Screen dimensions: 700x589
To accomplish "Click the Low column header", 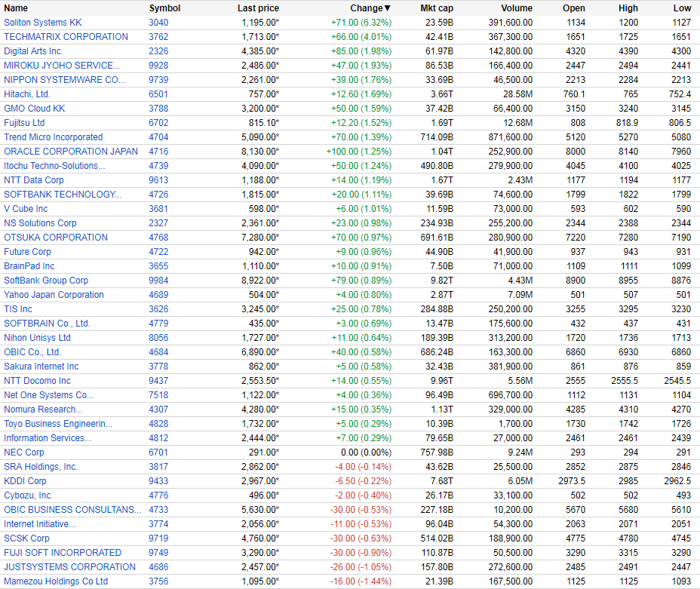I will pyautogui.click(x=682, y=8).
